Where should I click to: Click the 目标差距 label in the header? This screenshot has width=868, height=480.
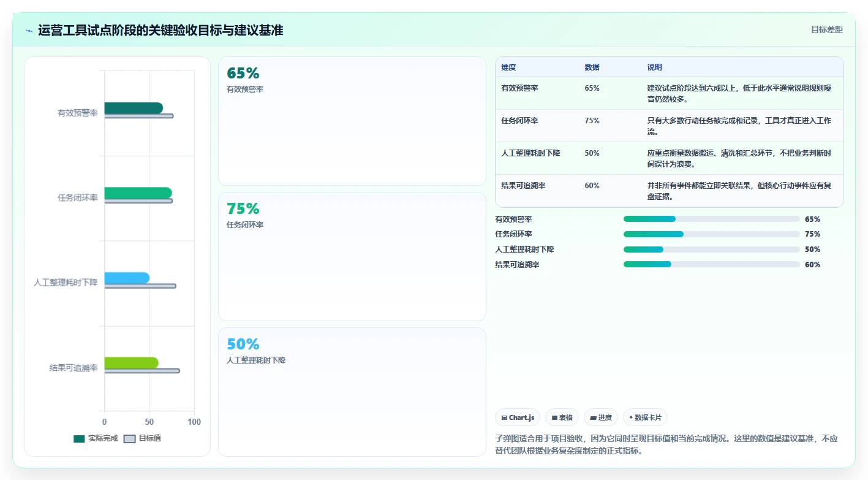pos(826,29)
